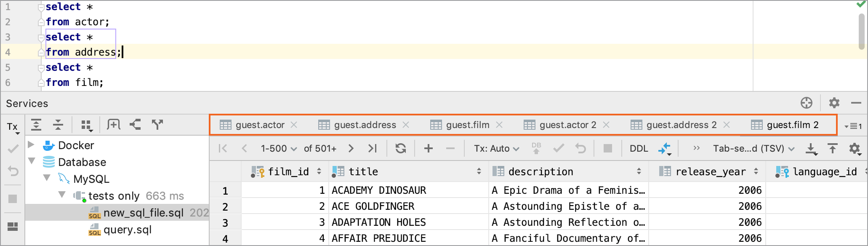Open the 1-500 page size dropdown
Screen dimensions: 868x246
click(x=279, y=148)
